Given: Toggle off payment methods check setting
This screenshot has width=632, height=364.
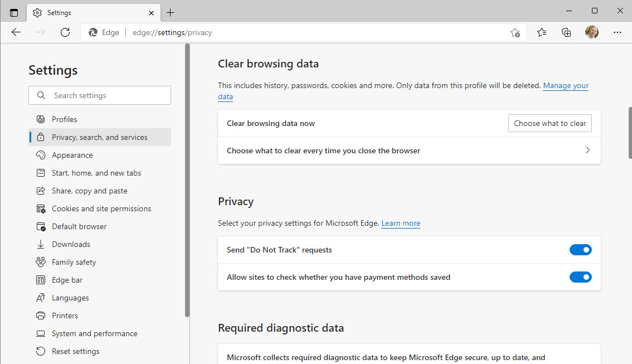Looking at the screenshot, I should (580, 277).
